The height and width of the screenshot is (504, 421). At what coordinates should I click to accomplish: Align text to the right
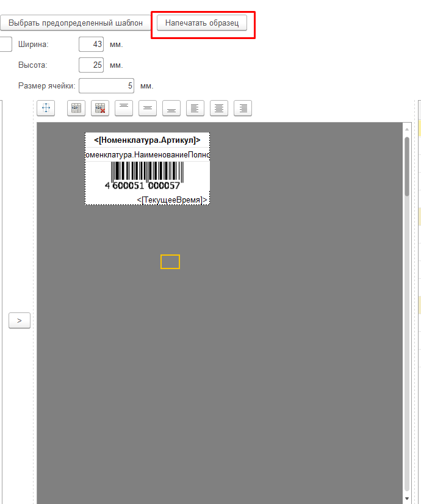coord(243,108)
